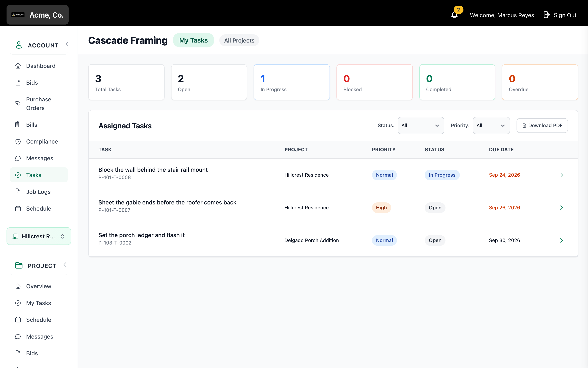
Task: Click the Account section Schedule calendar icon
Action: [18, 209]
